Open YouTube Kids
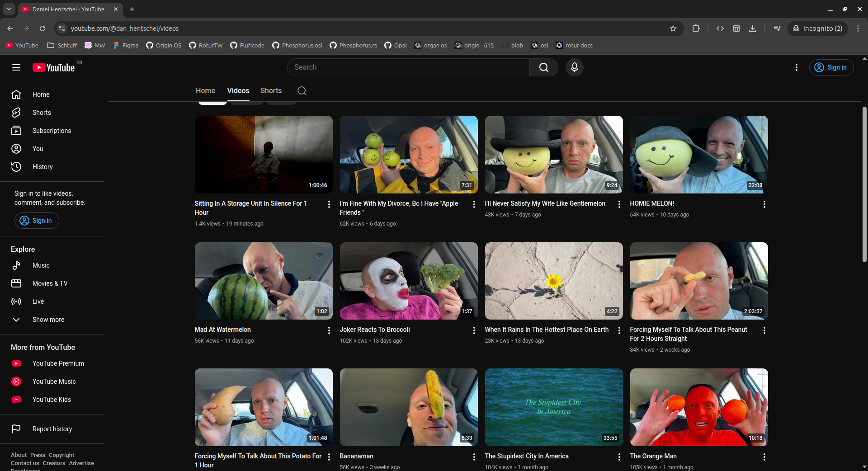The image size is (868, 471). point(52,400)
